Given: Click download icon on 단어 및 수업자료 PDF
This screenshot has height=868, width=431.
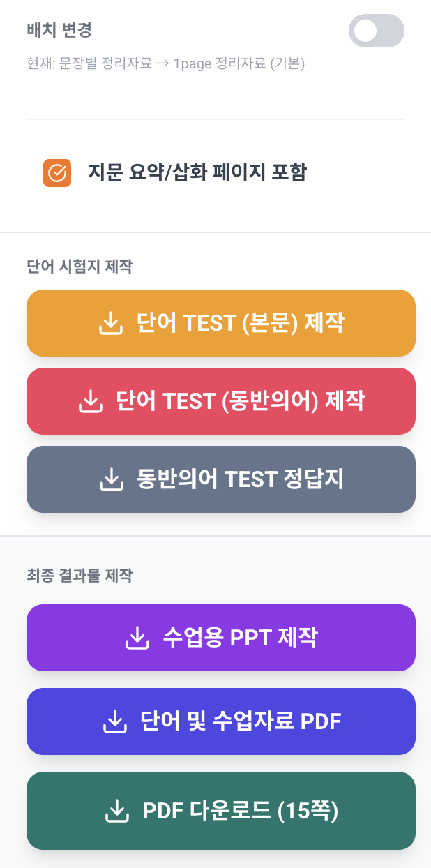Looking at the screenshot, I should point(114,721).
